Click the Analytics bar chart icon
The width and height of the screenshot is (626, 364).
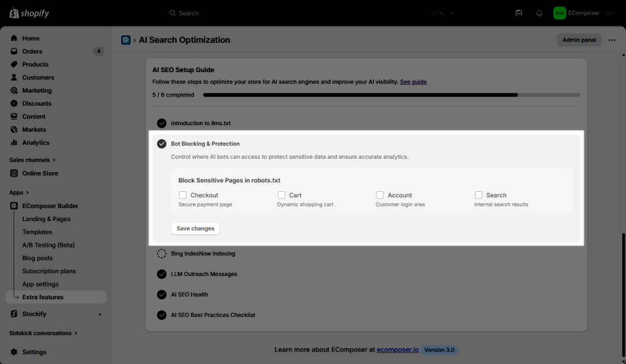14,143
